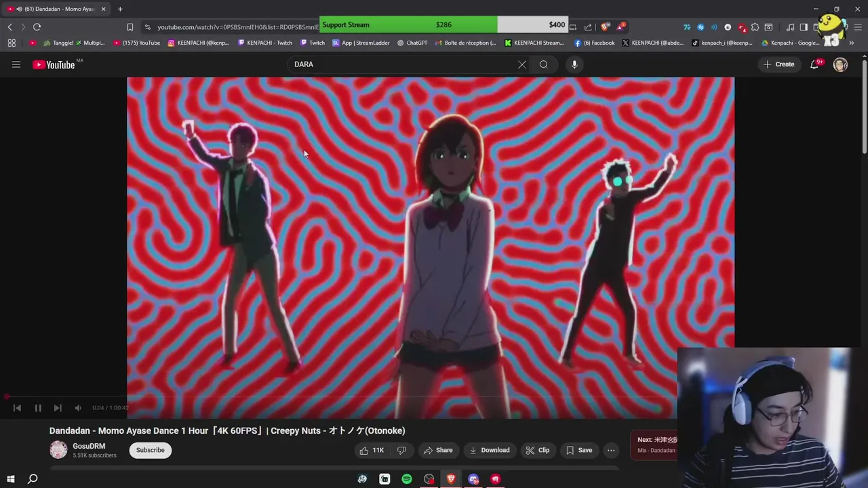This screenshot has width=868, height=488.
Task: Pause the video
Action: [x=38, y=408]
